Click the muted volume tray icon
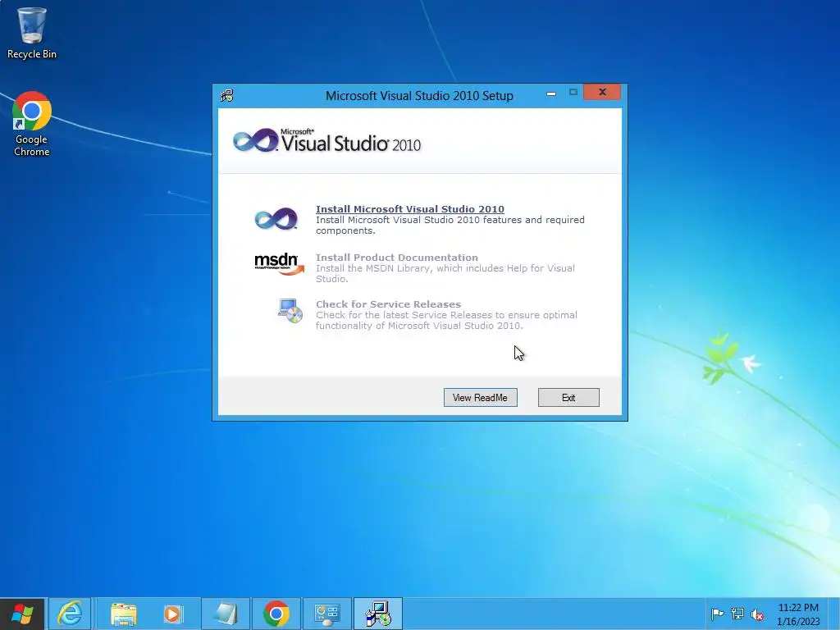The width and height of the screenshot is (840, 630). [757, 614]
